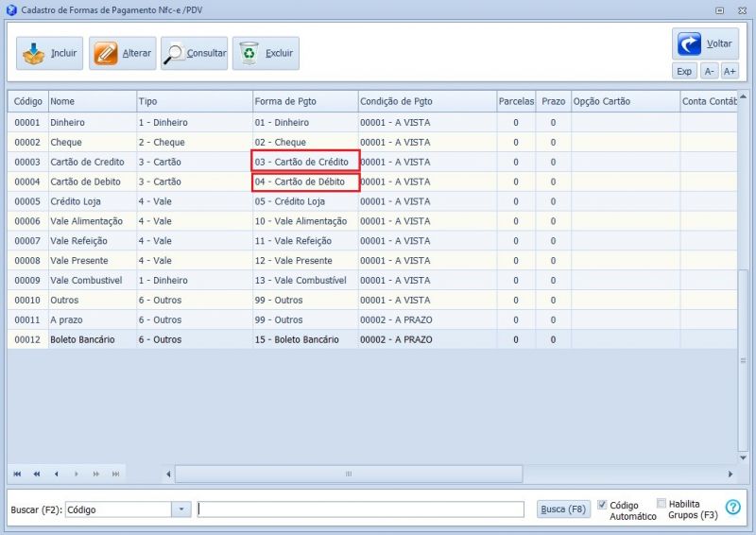
Task: Sort by the Forma de Pgto header
Action: pyautogui.click(x=285, y=101)
